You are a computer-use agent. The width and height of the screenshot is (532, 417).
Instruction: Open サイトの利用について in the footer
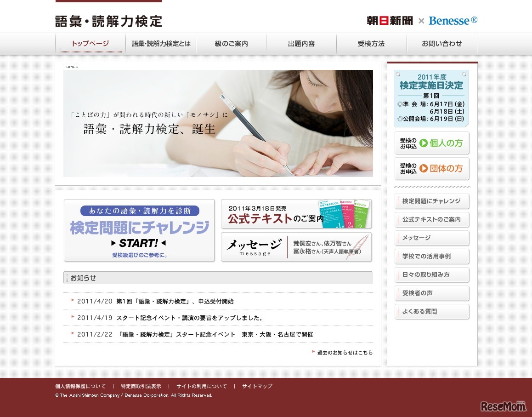202,386
